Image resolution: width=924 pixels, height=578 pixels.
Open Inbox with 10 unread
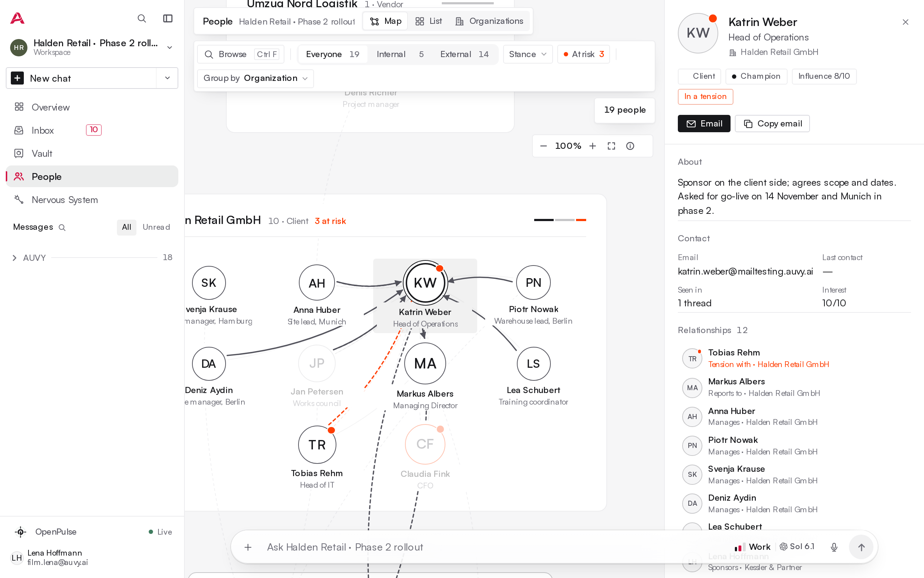[x=92, y=130]
